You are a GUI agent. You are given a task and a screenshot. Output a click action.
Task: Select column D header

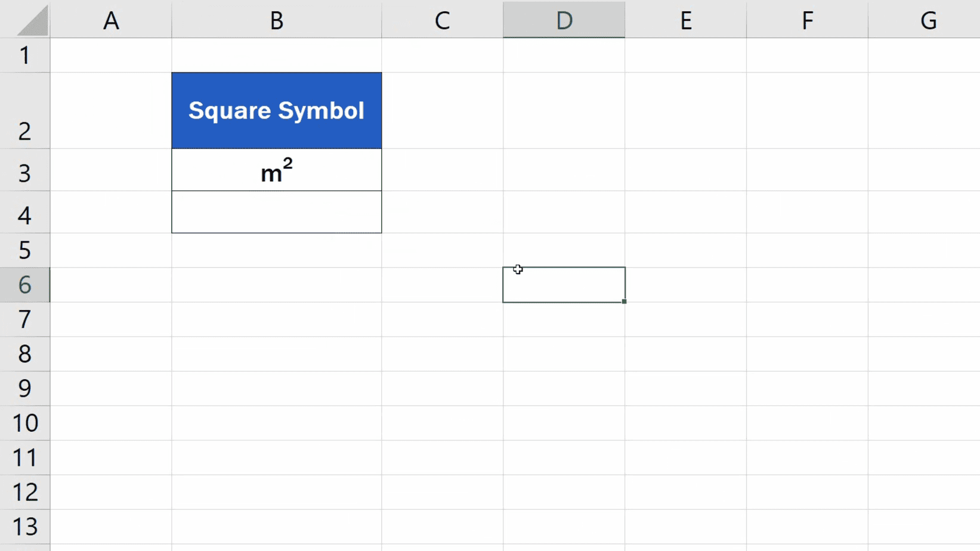[x=563, y=20]
